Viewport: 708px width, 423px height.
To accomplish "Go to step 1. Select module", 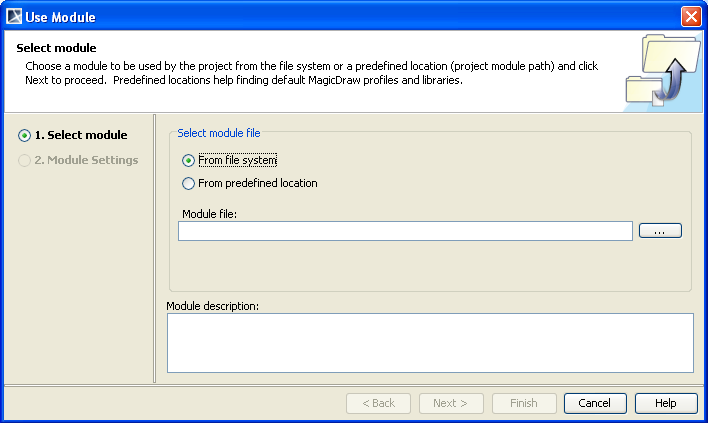I will [x=80, y=135].
